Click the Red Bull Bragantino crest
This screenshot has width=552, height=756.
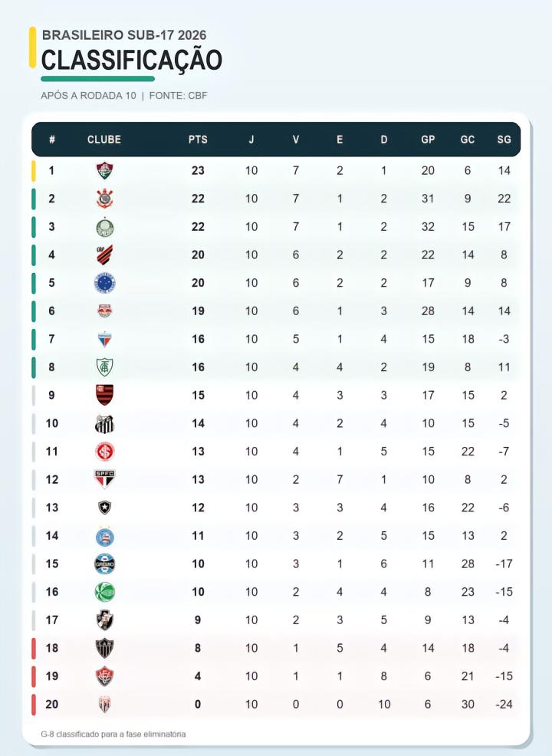coord(104,311)
